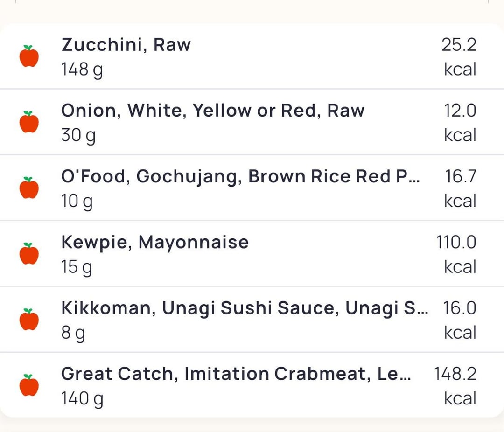Select the 30 g onion serving amount
Image resolution: width=504 pixels, height=432 pixels.
(x=78, y=136)
